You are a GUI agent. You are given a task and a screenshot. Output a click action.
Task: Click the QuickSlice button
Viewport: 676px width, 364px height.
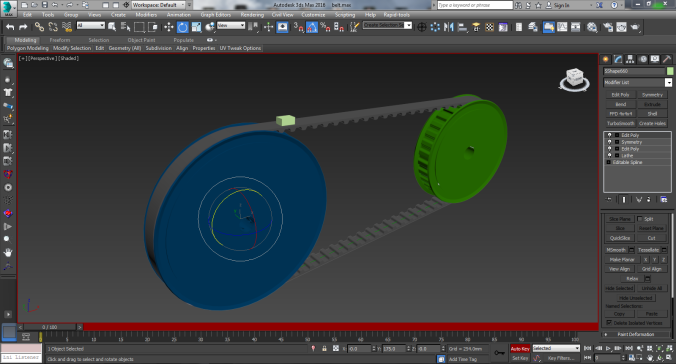pos(620,238)
